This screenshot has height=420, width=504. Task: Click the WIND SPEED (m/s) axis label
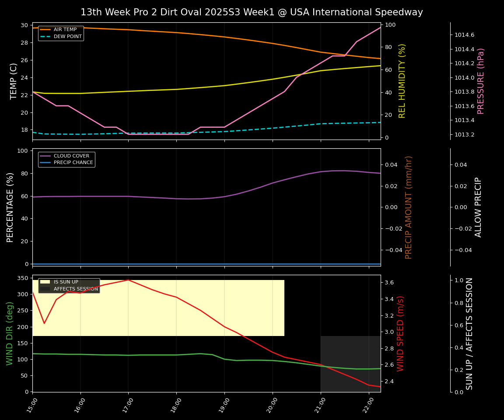tap(400, 333)
